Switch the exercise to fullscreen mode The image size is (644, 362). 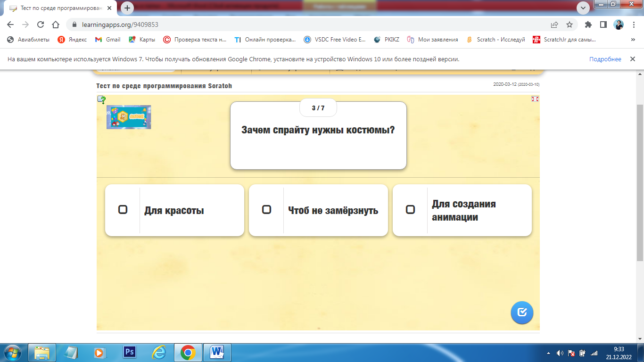pos(535,99)
